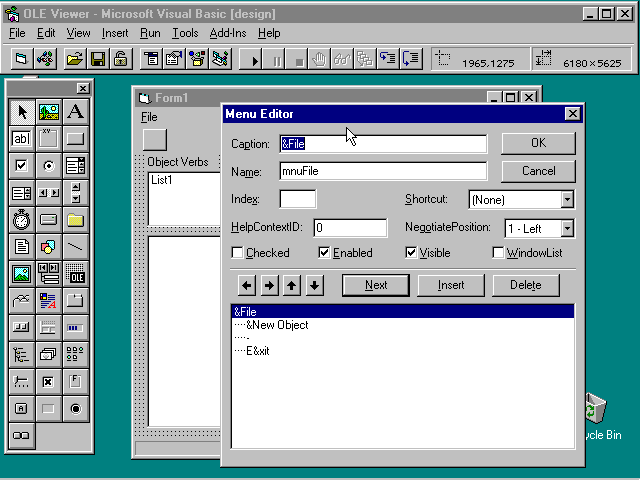The height and width of the screenshot is (480, 640).
Task: Select the Timer control in the toolbox
Action: [21, 220]
